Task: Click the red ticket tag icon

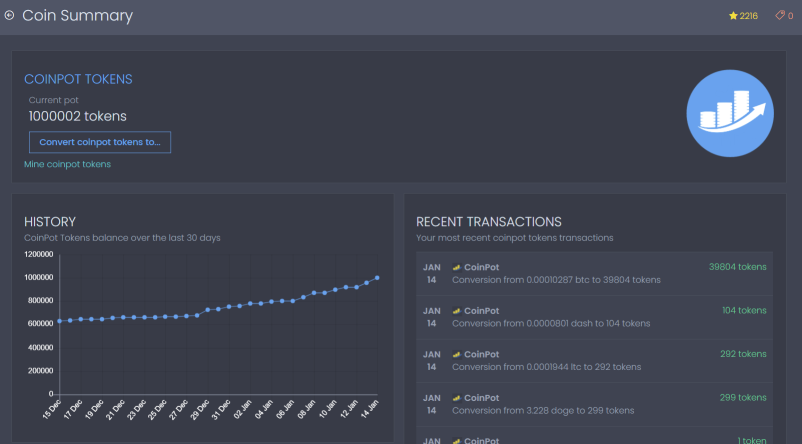Action: (780, 15)
